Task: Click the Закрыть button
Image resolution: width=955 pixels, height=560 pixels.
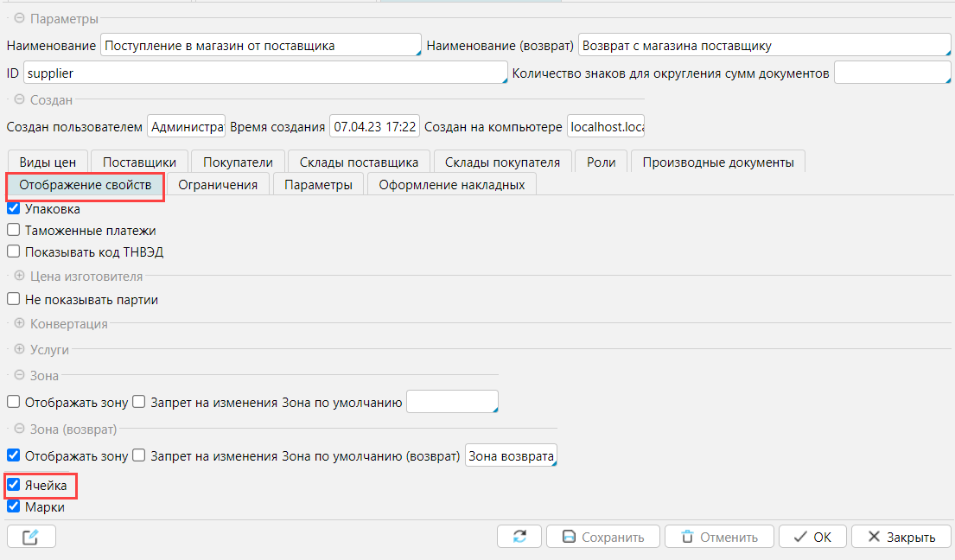Action: point(901,537)
